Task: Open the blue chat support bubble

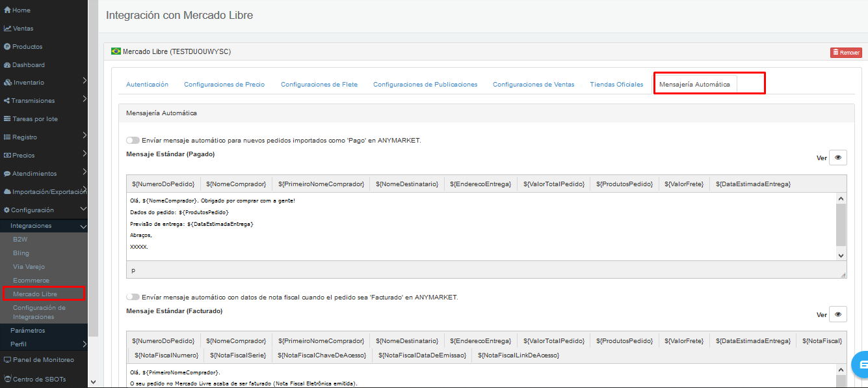Action: (x=861, y=364)
